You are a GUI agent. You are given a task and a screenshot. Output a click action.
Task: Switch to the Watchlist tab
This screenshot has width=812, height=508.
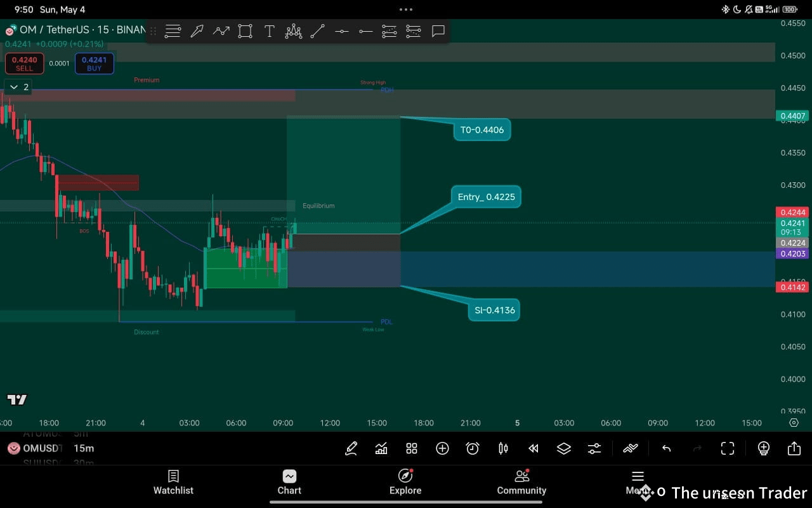[173, 483]
